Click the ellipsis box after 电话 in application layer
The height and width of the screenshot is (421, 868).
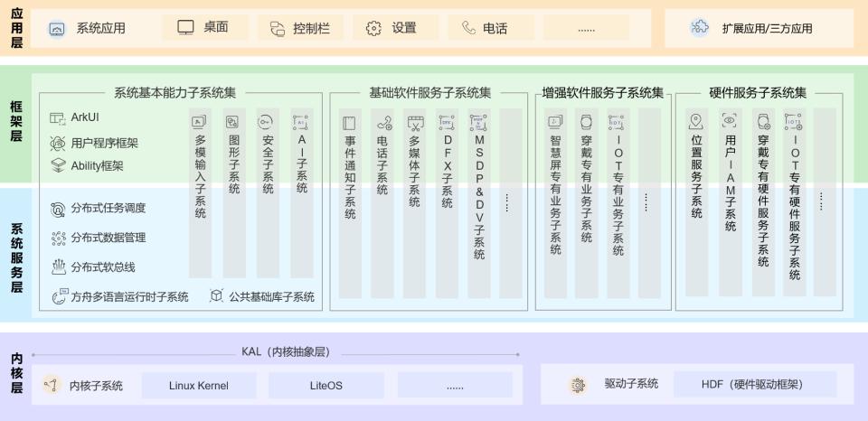[586, 28]
